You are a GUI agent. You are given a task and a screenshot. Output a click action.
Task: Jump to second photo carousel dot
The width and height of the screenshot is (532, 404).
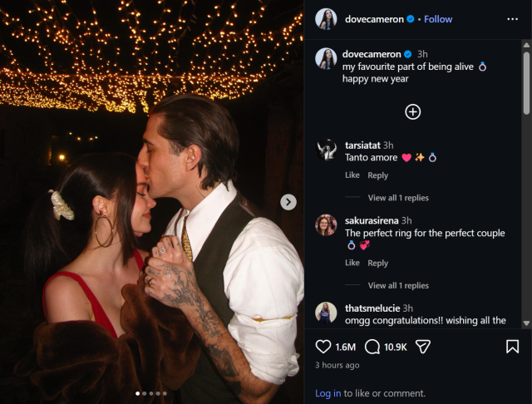(x=144, y=393)
